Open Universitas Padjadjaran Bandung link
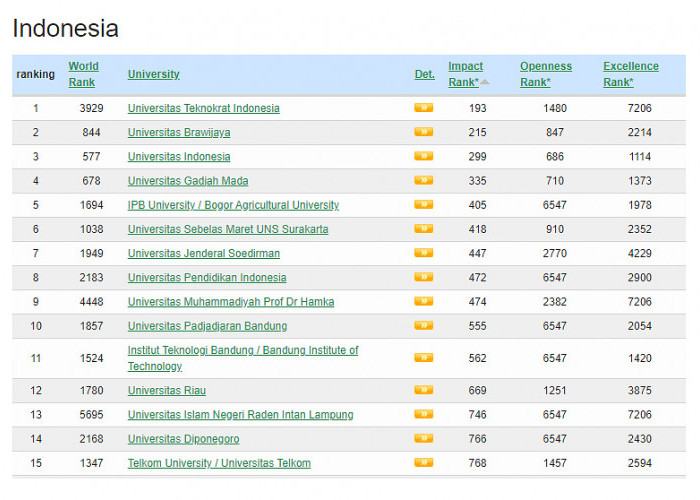The width and height of the screenshot is (700, 500). point(208,326)
